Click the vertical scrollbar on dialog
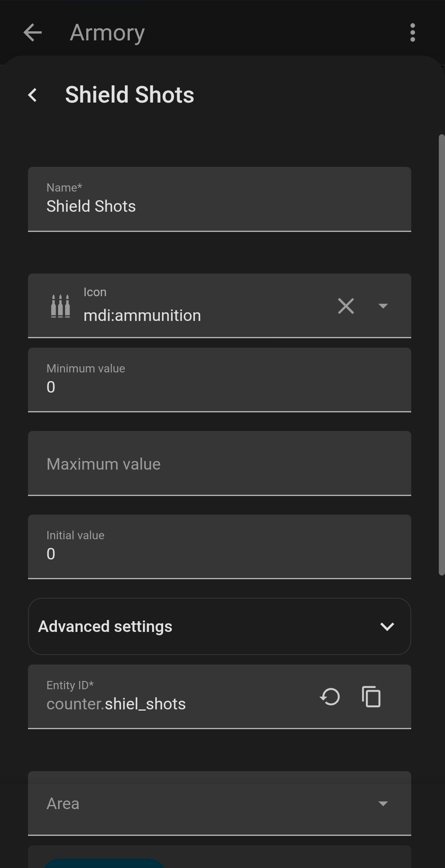Screen dimensions: 445x868 click(442, 355)
